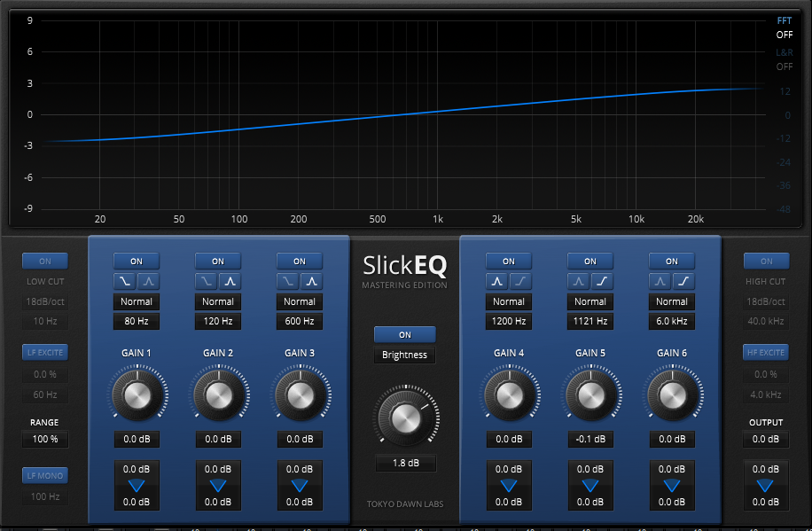Click the GAIN 5 knob
812x531 pixels.
coord(591,395)
